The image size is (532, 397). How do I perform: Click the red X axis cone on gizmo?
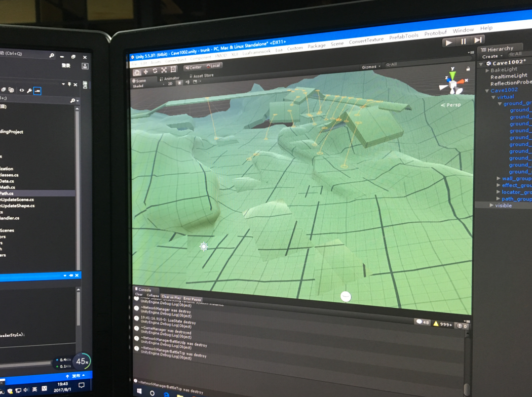tap(461, 82)
